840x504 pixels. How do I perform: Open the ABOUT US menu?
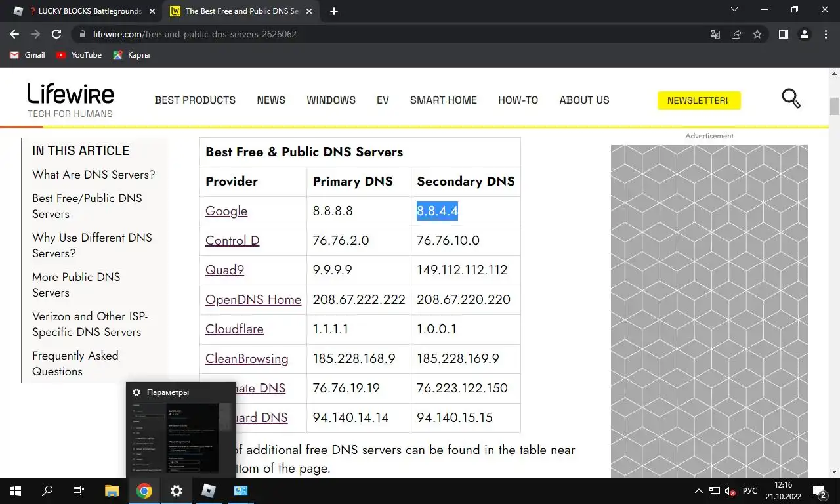coord(584,100)
